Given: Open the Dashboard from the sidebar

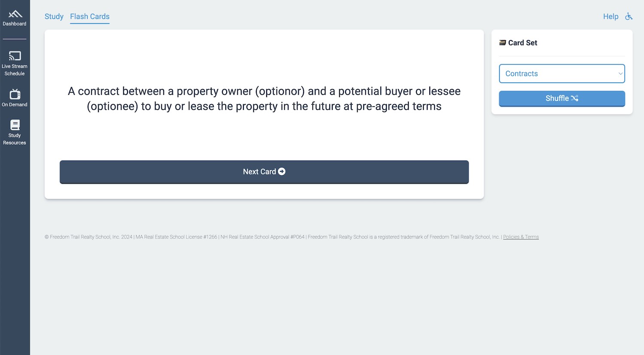Looking at the screenshot, I should pos(15,16).
